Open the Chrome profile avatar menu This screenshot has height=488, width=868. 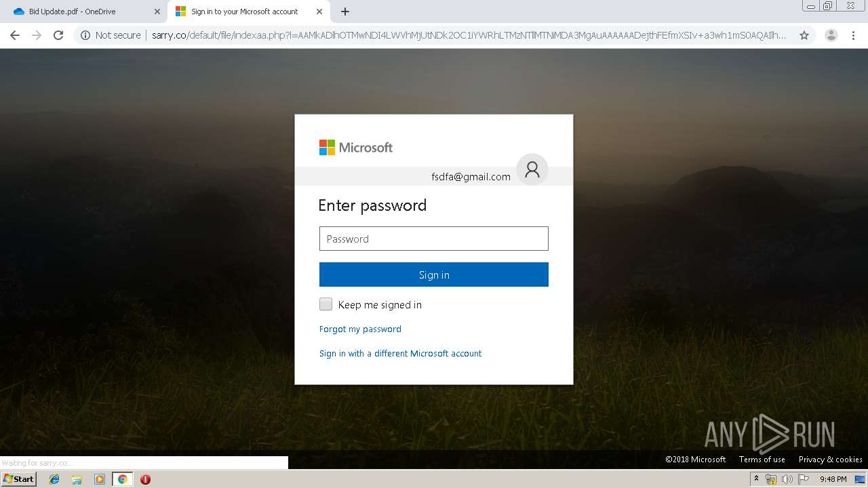point(831,35)
